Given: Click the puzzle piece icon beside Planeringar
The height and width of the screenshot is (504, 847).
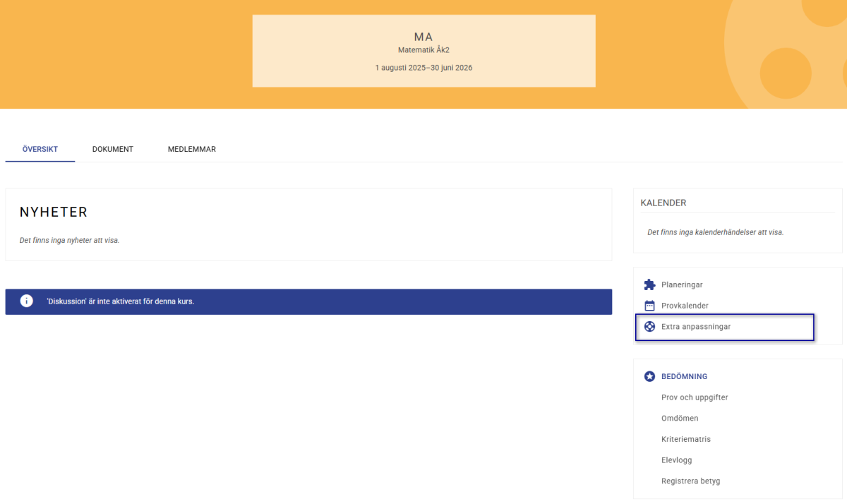Looking at the screenshot, I should [649, 284].
